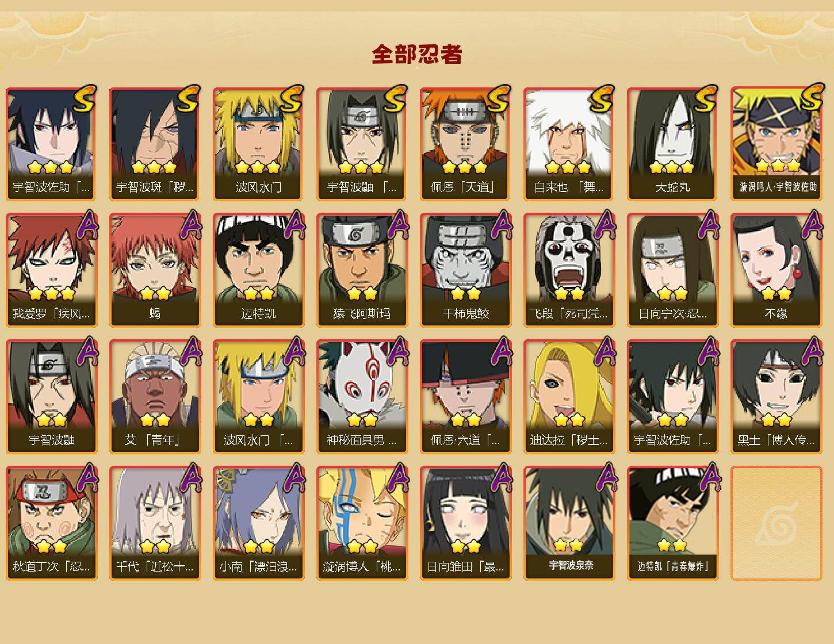This screenshot has width=834, height=644.
Task: Open the 猿飞阿斯玛 ninja card
Action: click(x=362, y=270)
